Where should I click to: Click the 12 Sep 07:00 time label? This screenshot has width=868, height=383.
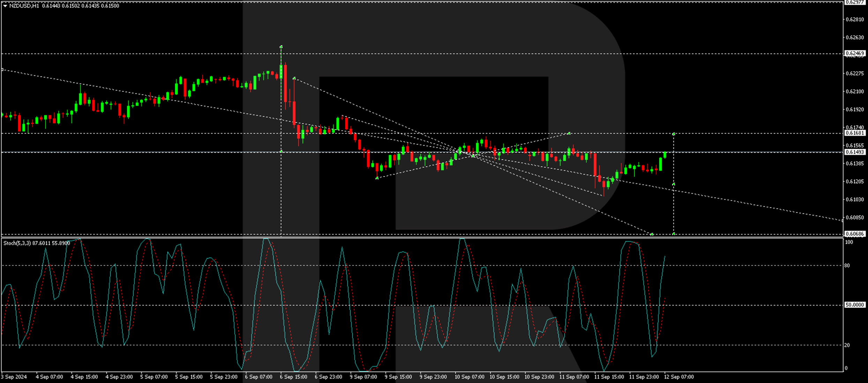(x=679, y=377)
